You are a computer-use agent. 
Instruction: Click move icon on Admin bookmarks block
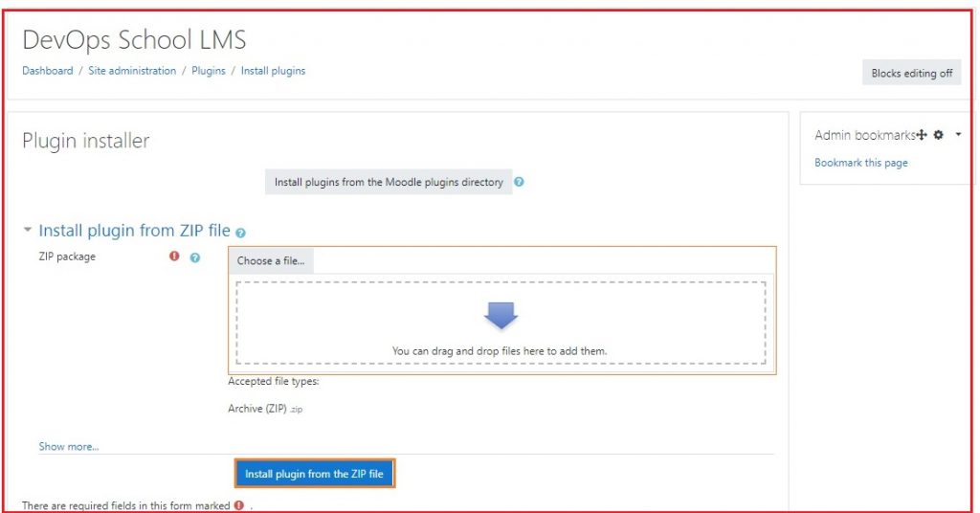coord(922,136)
